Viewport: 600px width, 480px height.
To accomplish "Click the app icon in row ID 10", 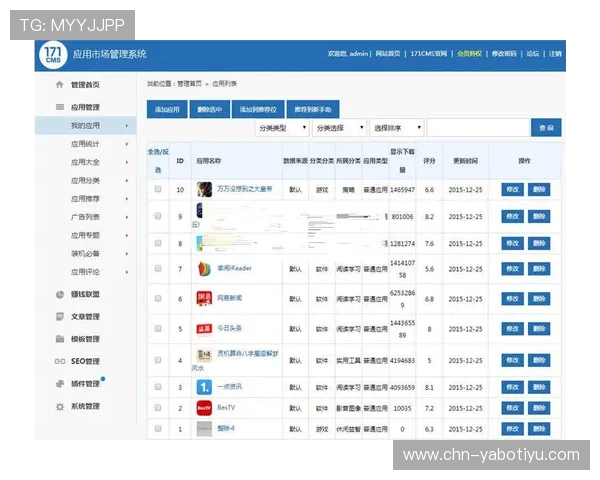I will pyautogui.click(x=204, y=189).
